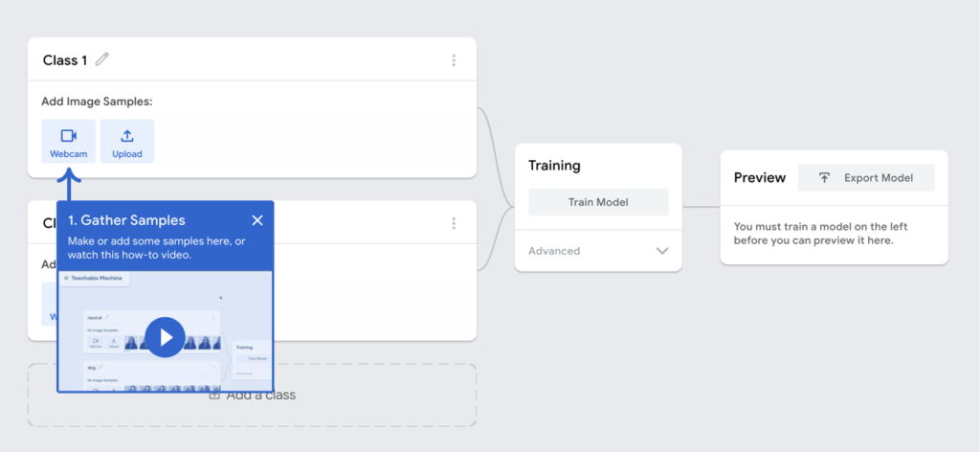Click the pencil icon beside Class 1

coord(101,60)
